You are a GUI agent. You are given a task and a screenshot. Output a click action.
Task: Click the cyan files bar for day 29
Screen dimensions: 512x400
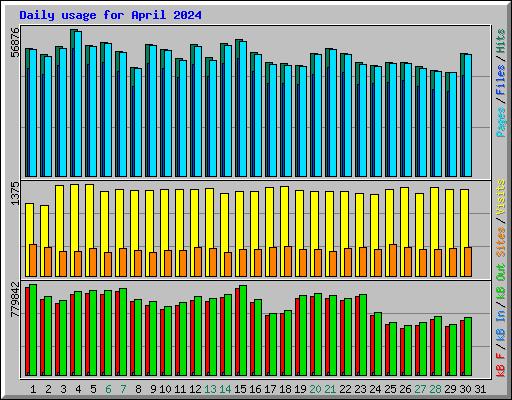[x=453, y=125]
